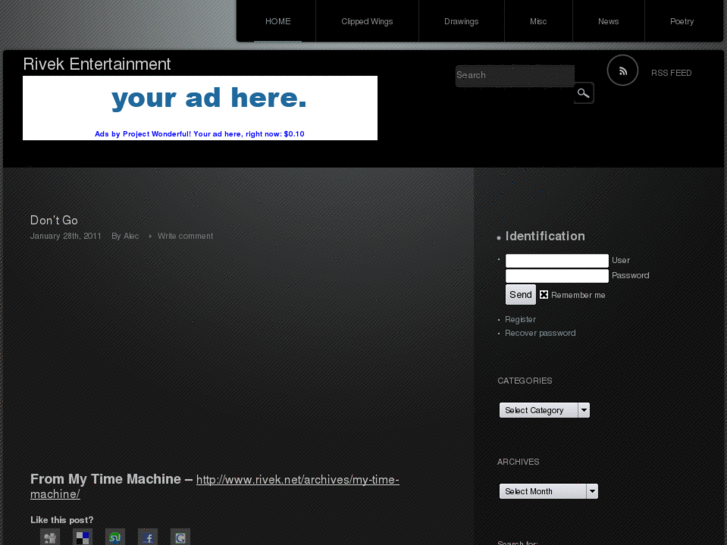Share post on Digg icon
This screenshot has width=727, height=545.
tap(50, 537)
